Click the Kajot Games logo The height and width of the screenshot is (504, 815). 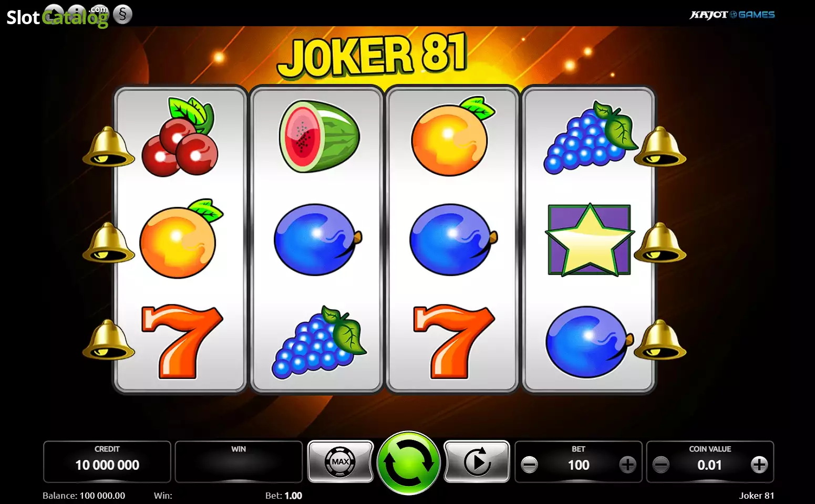(x=732, y=15)
